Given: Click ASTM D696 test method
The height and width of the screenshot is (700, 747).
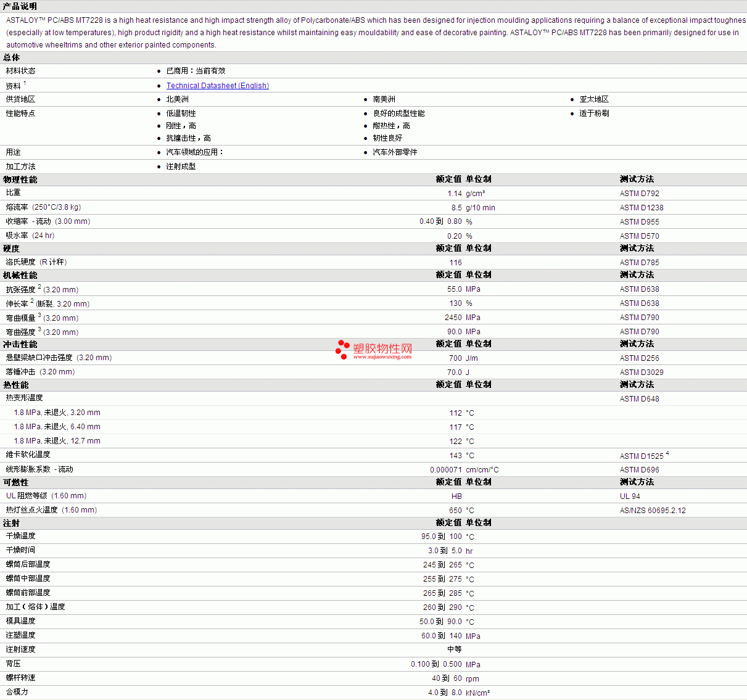Looking at the screenshot, I should tap(639, 470).
